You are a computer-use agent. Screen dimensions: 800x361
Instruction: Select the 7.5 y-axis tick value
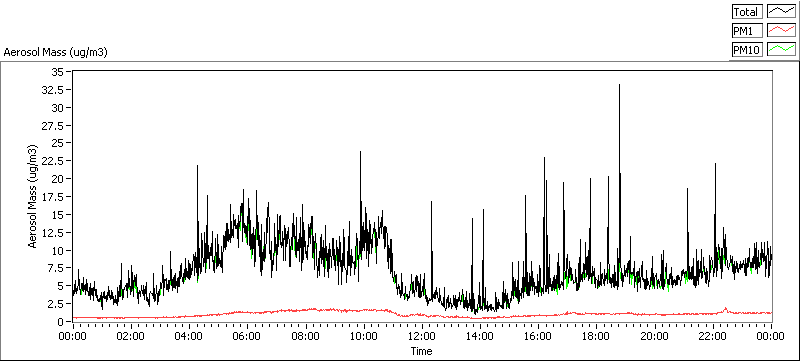click(x=57, y=268)
